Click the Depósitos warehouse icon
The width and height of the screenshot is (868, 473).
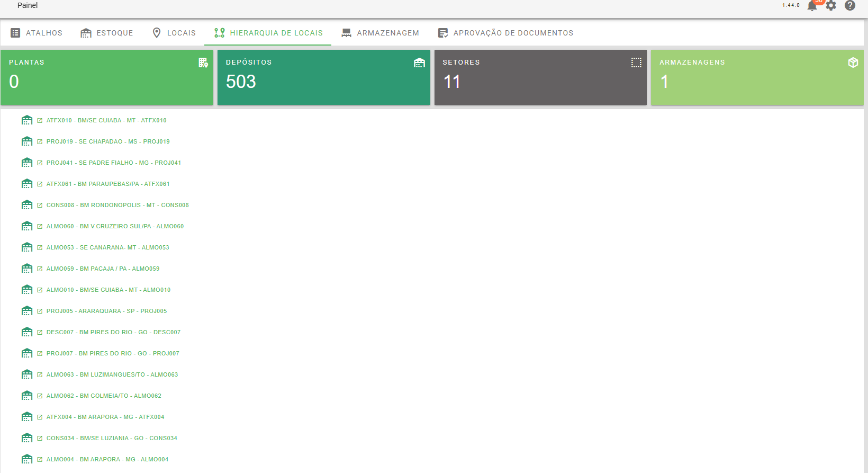pos(420,63)
